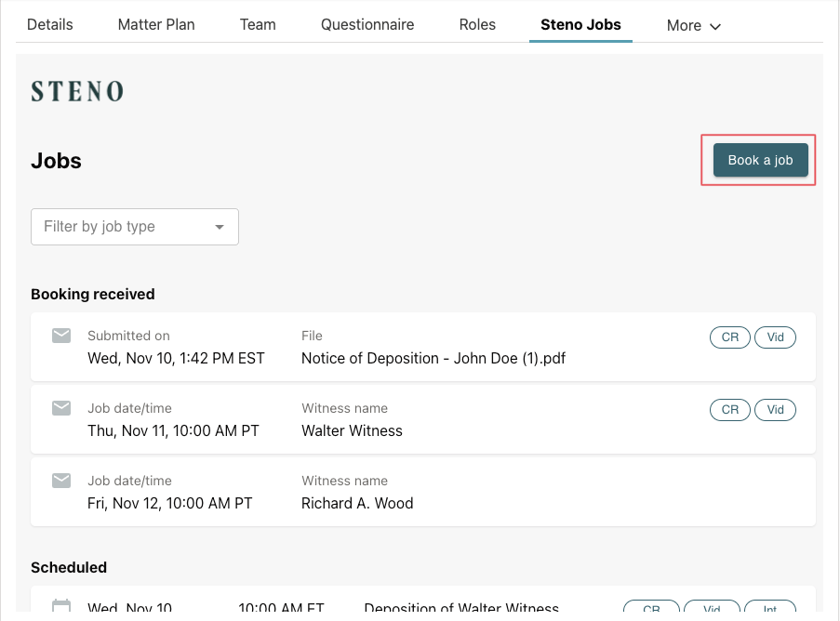Click the Steno Jobs tab

(580, 24)
